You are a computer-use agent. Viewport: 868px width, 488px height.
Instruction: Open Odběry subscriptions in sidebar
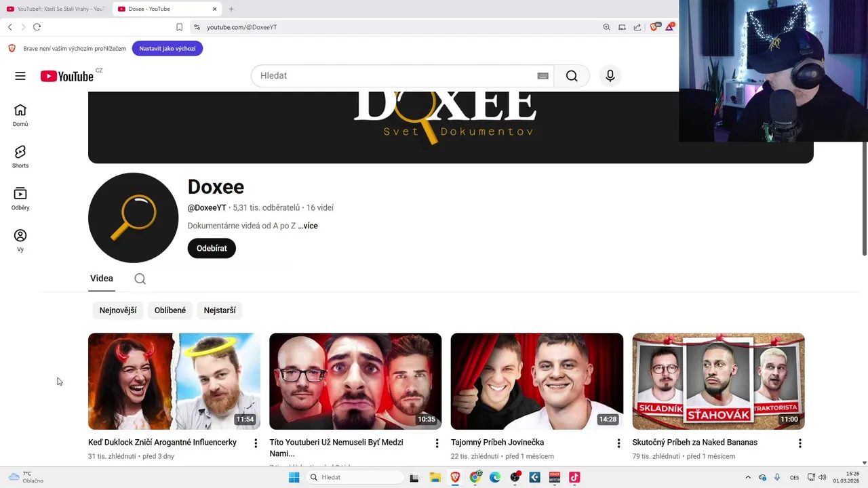(20, 199)
